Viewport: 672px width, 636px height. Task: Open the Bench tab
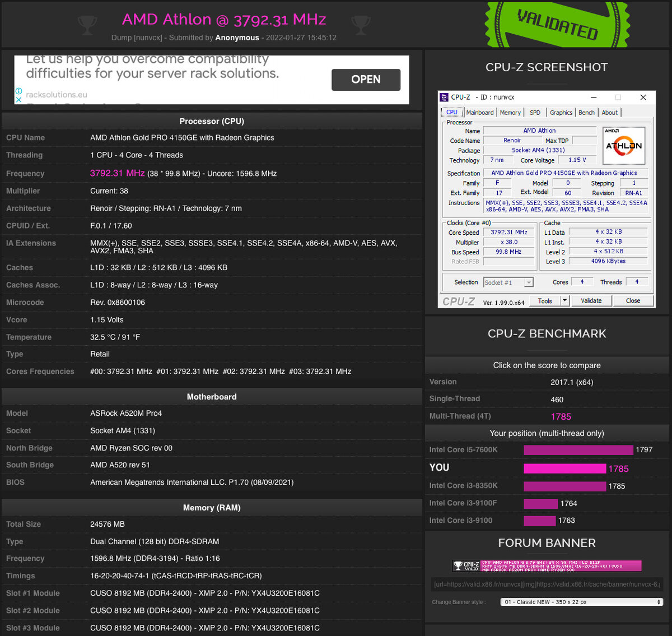click(587, 113)
